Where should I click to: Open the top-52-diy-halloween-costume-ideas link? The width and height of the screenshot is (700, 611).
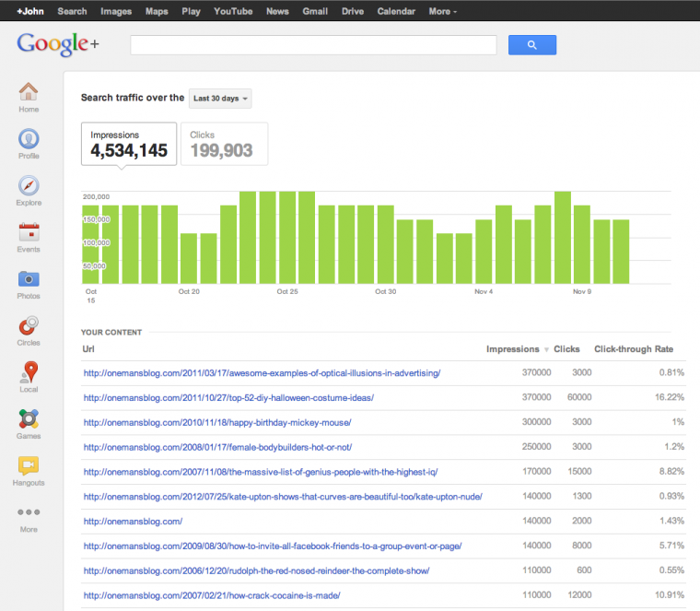(228, 397)
